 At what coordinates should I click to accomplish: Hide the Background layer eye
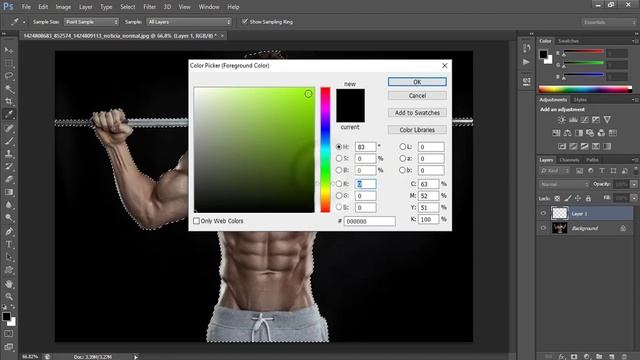coord(543,228)
